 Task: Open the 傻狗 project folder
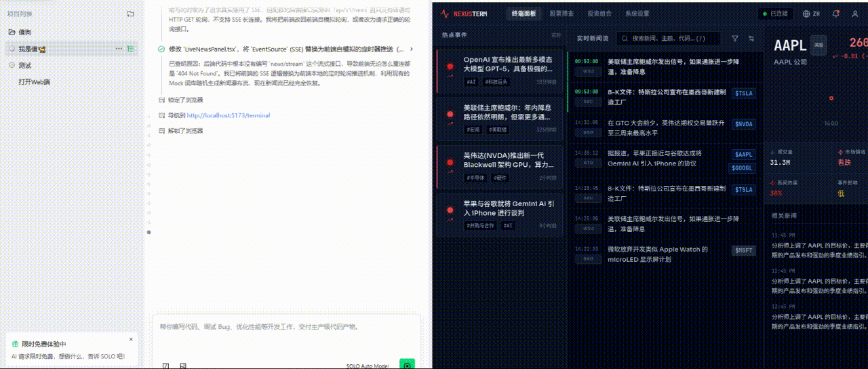pos(24,32)
